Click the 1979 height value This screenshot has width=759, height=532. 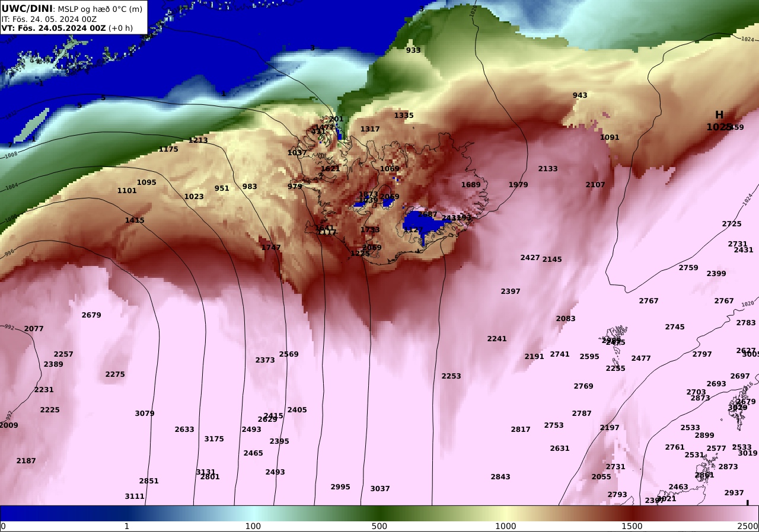(518, 185)
